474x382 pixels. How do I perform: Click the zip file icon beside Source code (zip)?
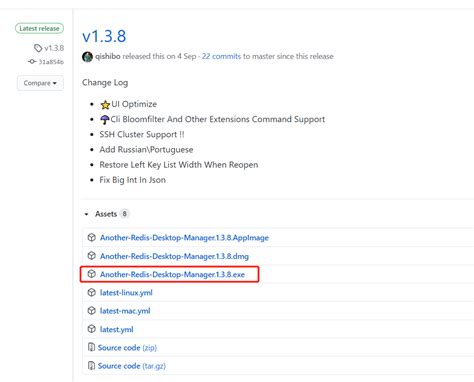click(91, 347)
